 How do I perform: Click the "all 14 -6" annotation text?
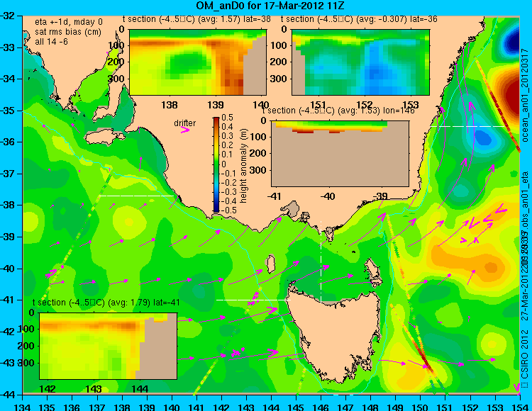[51, 41]
